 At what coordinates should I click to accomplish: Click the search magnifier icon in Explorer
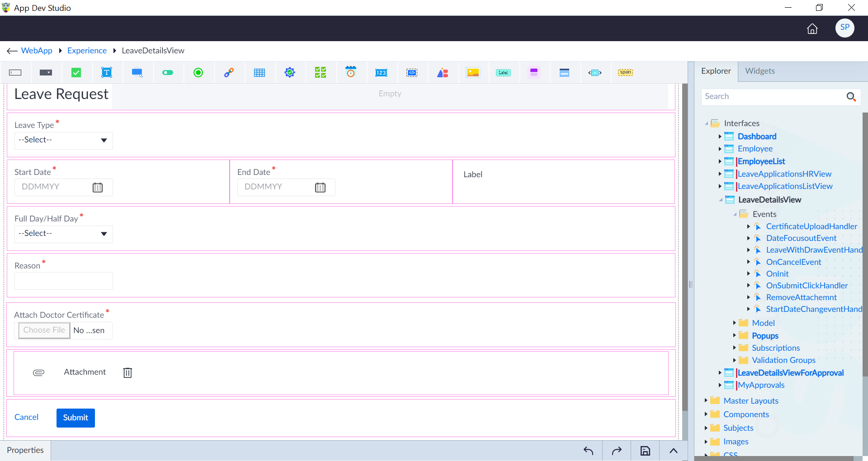851,97
